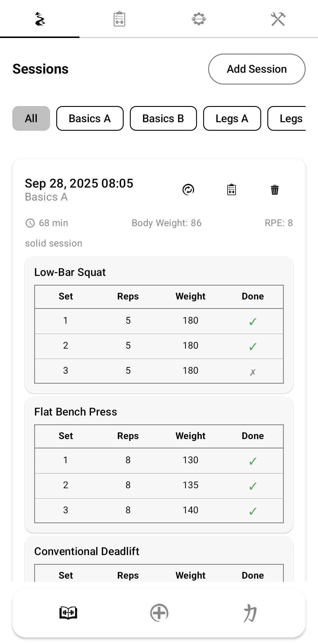
Task: Open plan clipboard icon for the Sep 28 session
Action: (232, 190)
